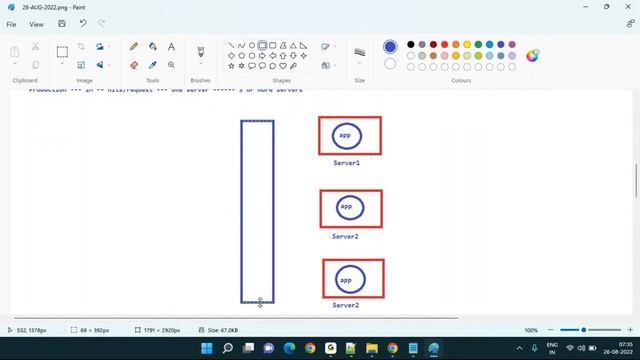Click the Crop icon
640x360 pixels.
(81, 47)
